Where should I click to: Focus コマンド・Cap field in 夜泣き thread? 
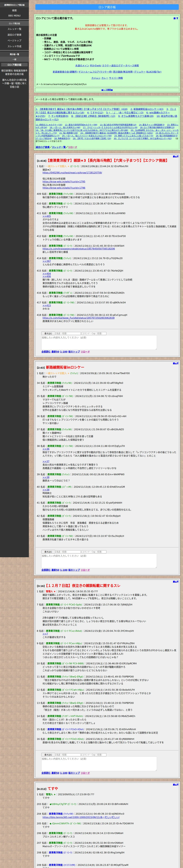point(94,755)
